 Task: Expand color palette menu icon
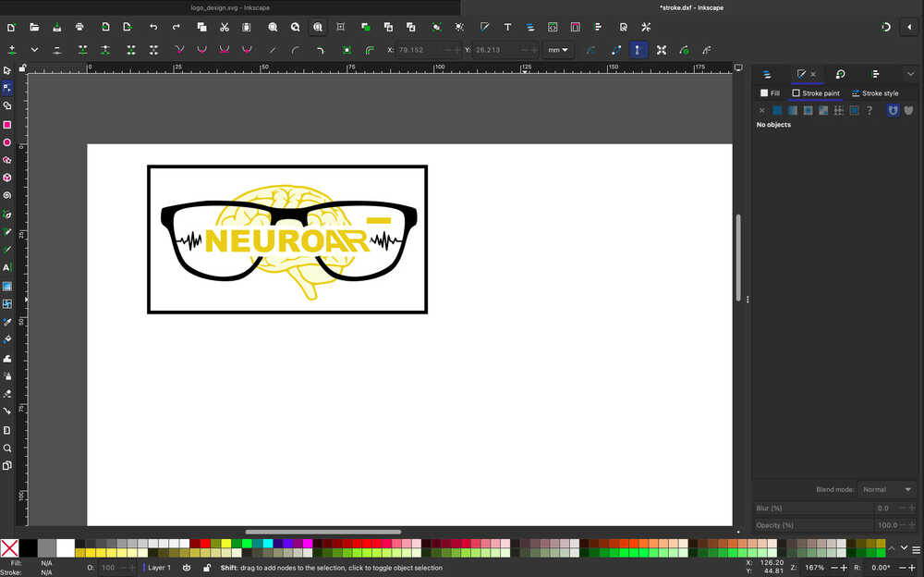(917, 550)
